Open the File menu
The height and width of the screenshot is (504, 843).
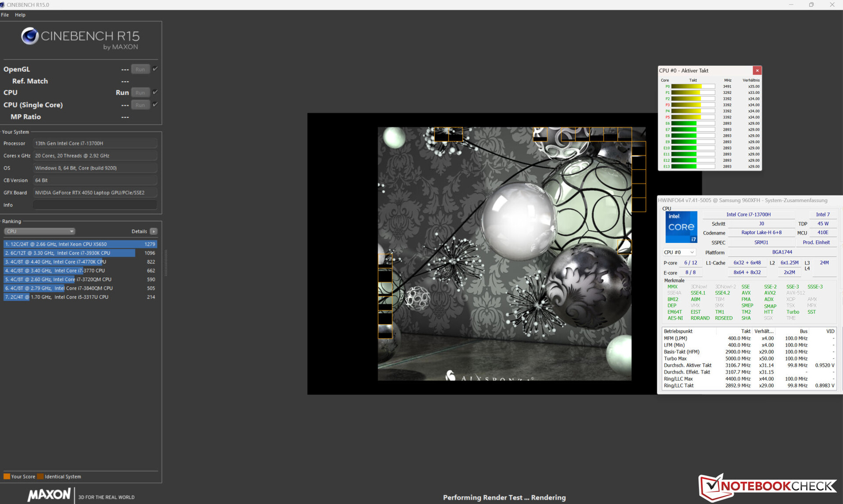coord(5,15)
